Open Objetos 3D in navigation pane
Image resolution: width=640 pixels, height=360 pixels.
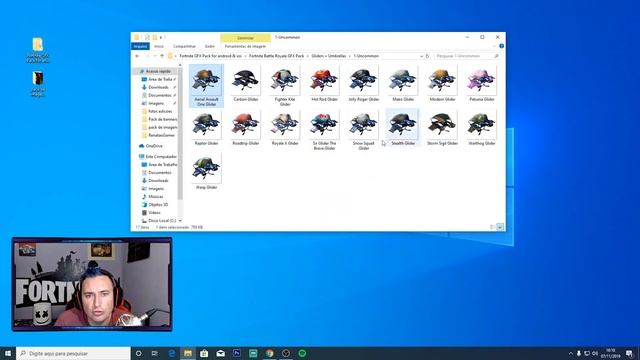tap(158, 204)
